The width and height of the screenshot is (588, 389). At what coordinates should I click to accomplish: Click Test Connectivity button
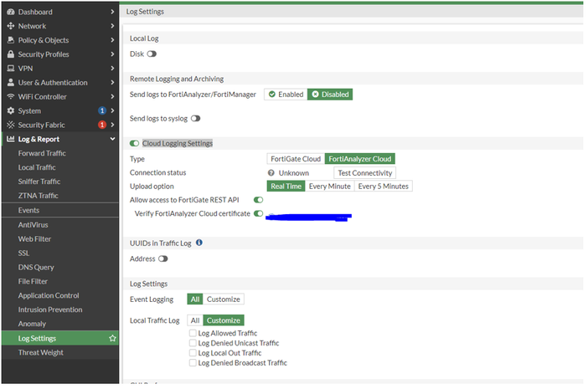(x=364, y=173)
